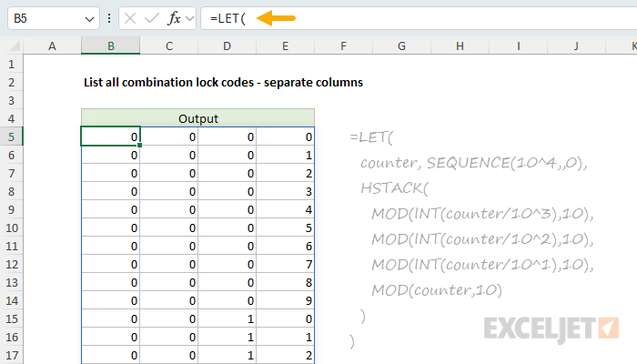Select cell E8 with value 3
The height and width of the screenshot is (364, 637).
click(285, 191)
